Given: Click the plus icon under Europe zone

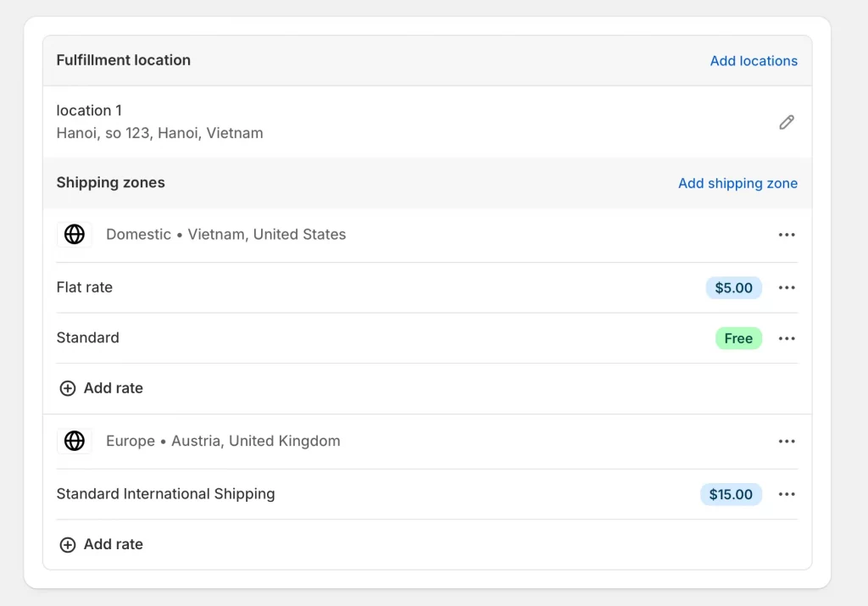Looking at the screenshot, I should (67, 545).
